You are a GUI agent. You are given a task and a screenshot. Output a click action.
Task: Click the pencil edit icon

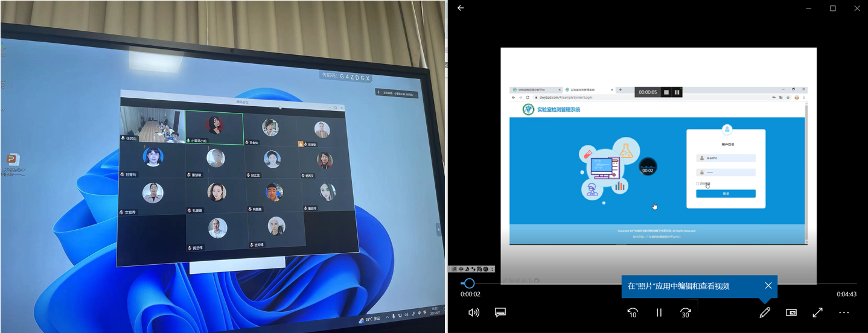[765, 312]
